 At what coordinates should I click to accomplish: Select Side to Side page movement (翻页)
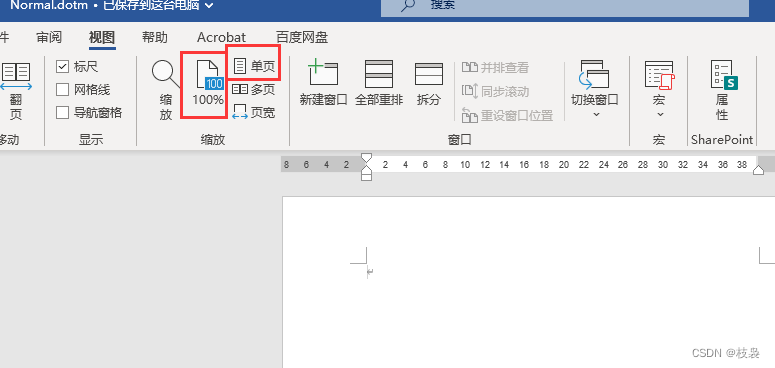(x=16, y=91)
